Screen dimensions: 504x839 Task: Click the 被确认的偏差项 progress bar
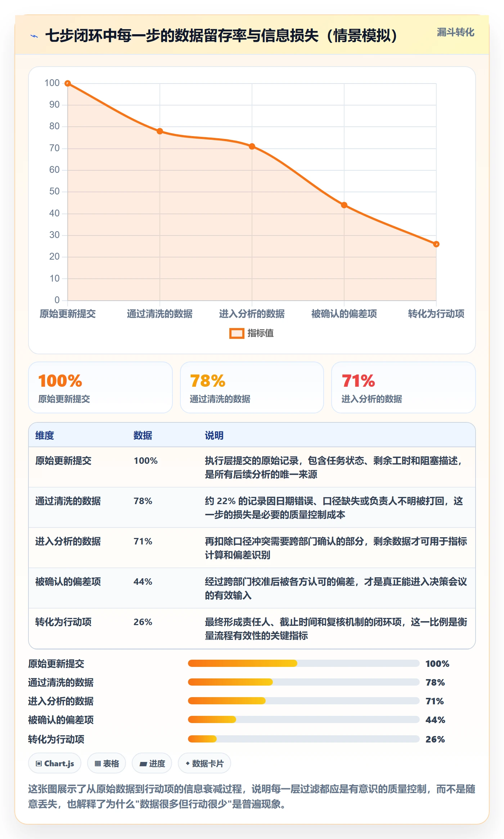(x=304, y=719)
